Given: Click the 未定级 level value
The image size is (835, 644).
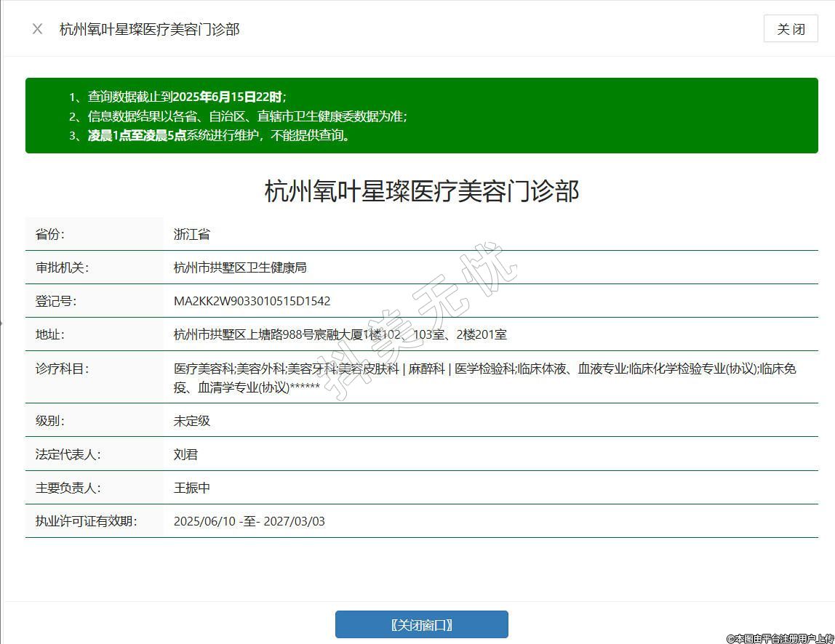Looking at the screenshot, I should pos(192,421).
